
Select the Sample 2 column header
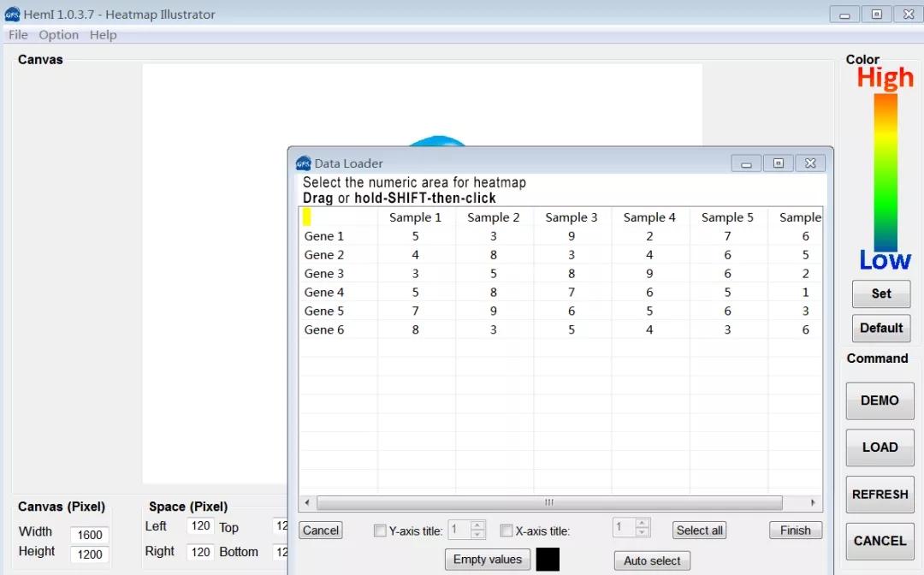pyautogui.click(x=494, y=216)
